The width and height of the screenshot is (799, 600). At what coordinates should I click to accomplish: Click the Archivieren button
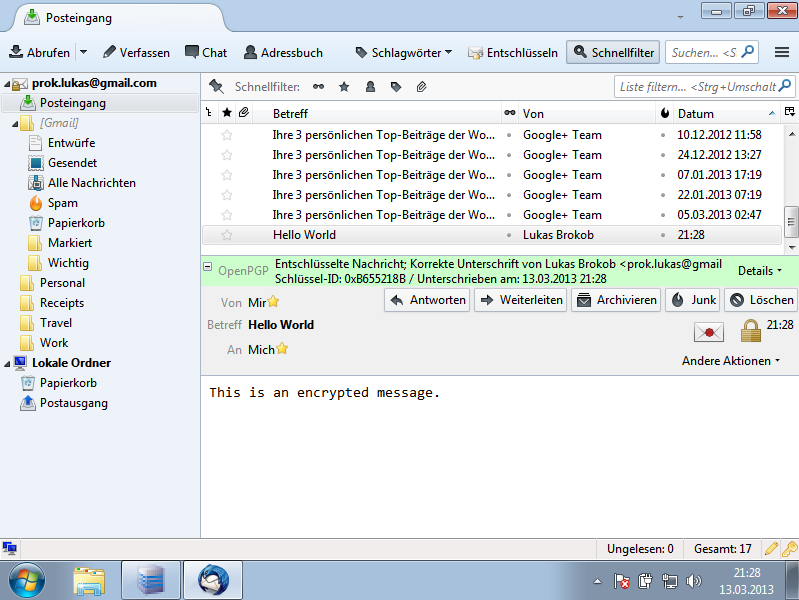point(616,300)
